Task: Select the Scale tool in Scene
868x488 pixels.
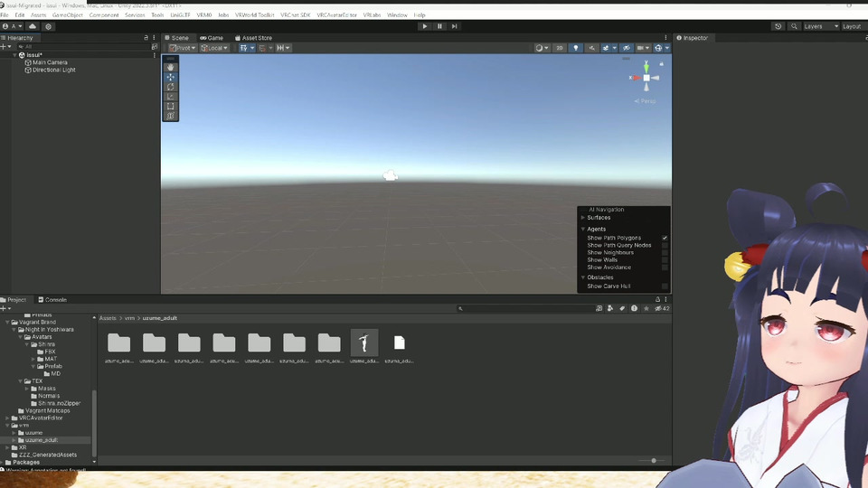Action: point(171,97)
